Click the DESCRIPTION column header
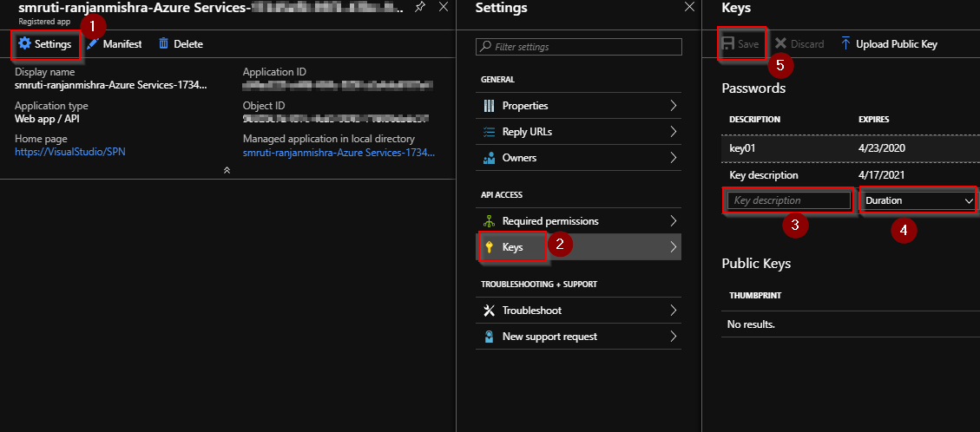The image size is (980, 432). [754, 119]
